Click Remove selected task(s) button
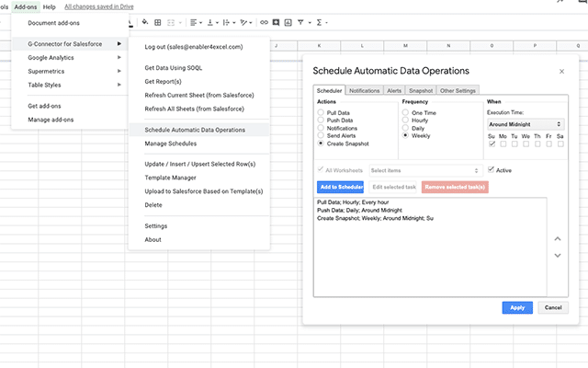Viewport: 588px width, 368px height. coord(455,187)
